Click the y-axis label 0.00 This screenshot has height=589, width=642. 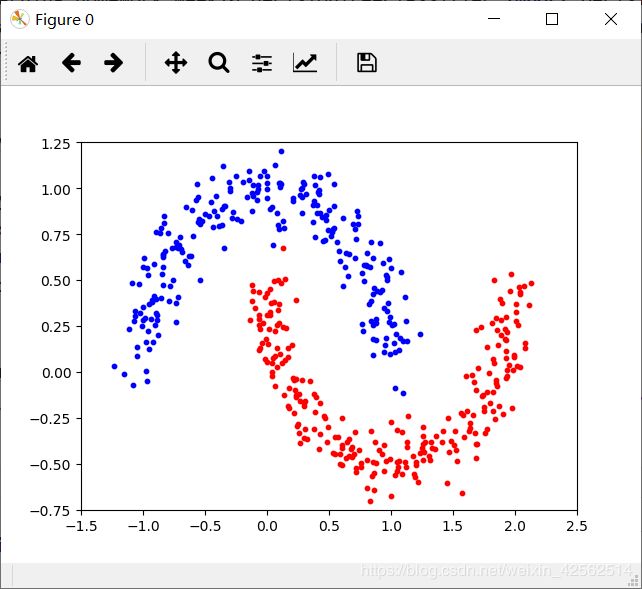pos(56,373)
